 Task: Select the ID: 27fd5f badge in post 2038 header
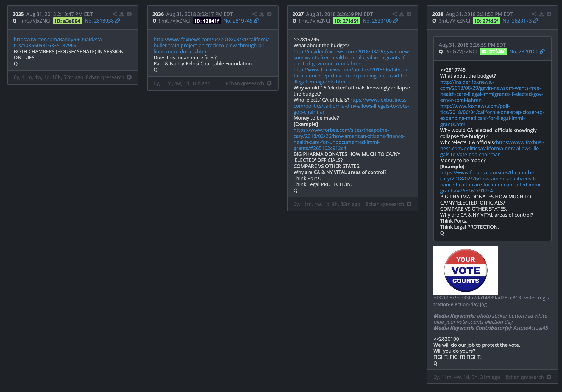tap(486, 21)
